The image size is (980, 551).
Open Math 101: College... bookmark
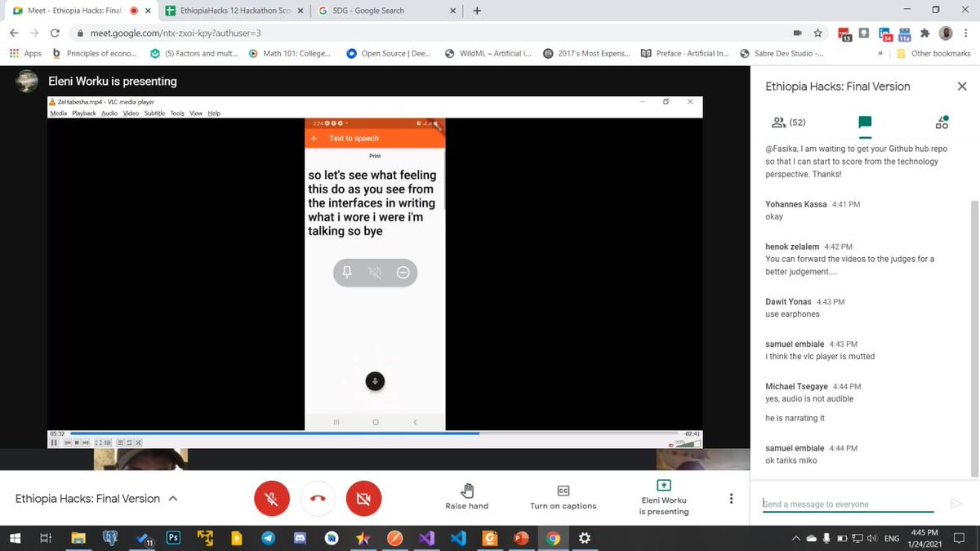pos(290,53)
